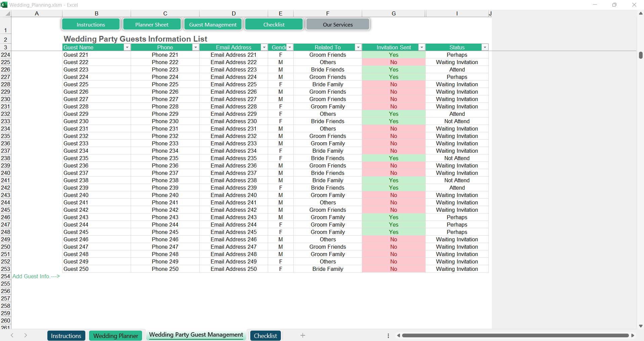
Task: Open the Related To filter dropdown
Action: tap(358, 48)
